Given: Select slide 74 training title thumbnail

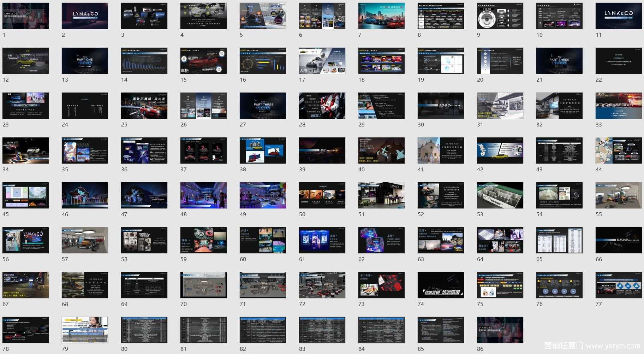Looking at the screenshot, I should click(x=441, y=285).
